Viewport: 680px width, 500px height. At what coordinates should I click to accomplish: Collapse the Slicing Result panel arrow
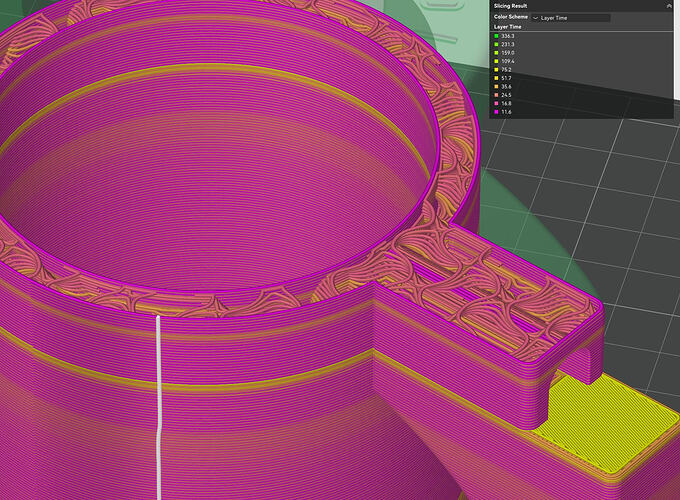click(668, 6)
